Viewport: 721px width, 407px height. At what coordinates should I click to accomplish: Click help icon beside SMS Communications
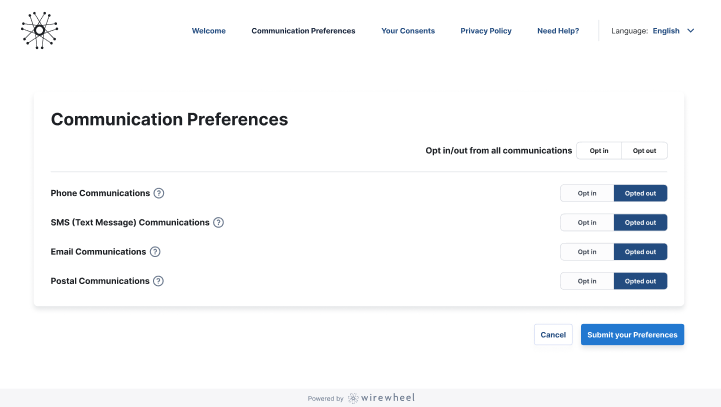(x=219, y=222)
